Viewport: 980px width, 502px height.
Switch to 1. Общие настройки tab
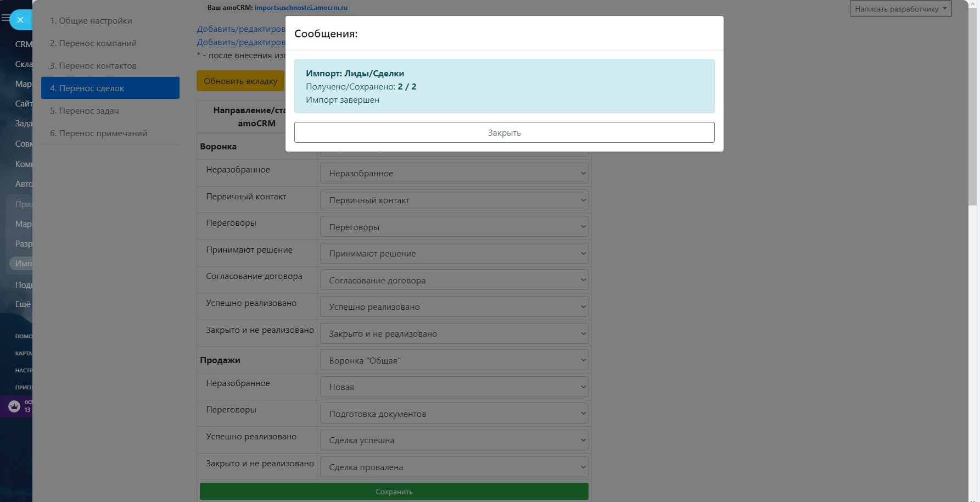pos(91,21)
